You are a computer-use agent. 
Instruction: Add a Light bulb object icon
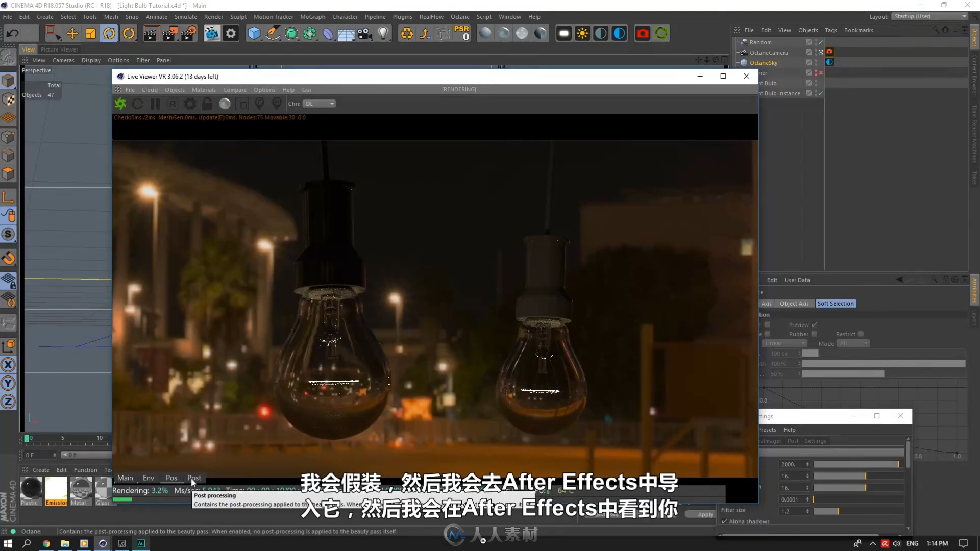[383, 34]
